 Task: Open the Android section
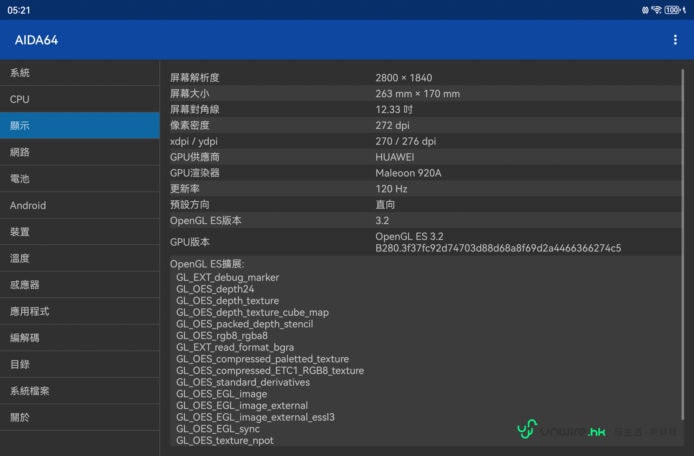[80, 205]
